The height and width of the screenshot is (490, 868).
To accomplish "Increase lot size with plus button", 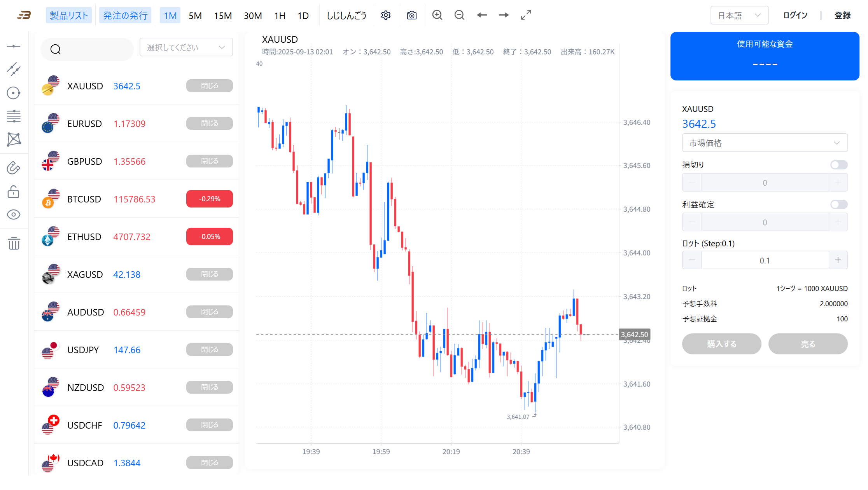I will 838,260.
